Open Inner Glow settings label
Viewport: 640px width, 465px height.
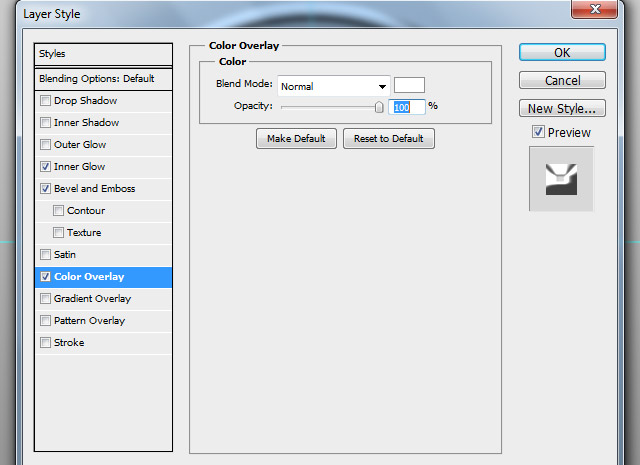79,167
